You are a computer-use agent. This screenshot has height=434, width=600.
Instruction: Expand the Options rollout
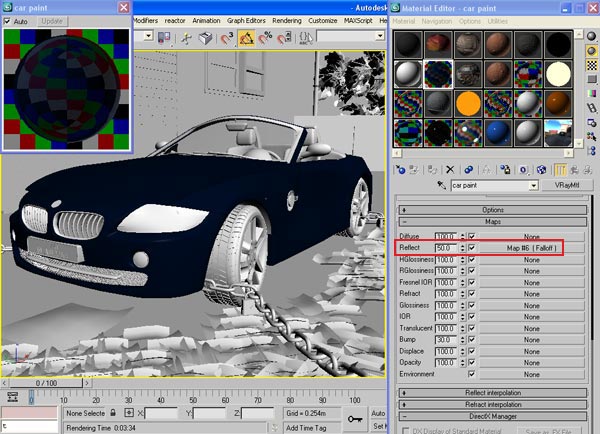coord(493,210)
